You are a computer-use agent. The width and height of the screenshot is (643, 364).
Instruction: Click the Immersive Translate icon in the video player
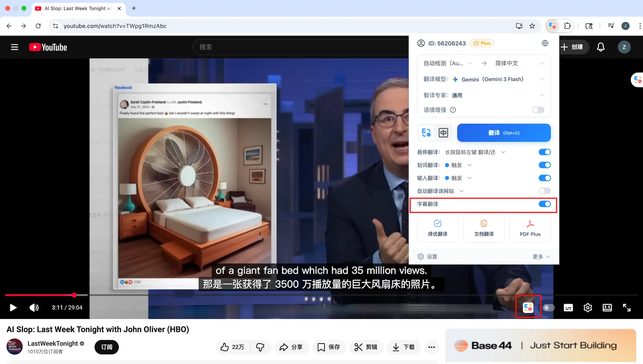(528, 307)
